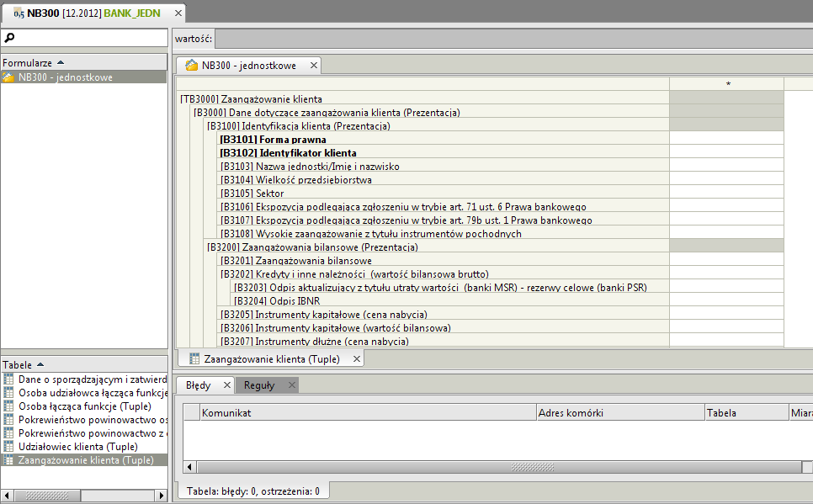
Task: Select row [B3206] Instrumenty kapitałowe (wartość bilansowa)
Action: pyautogui.click(x=444, y=328)
